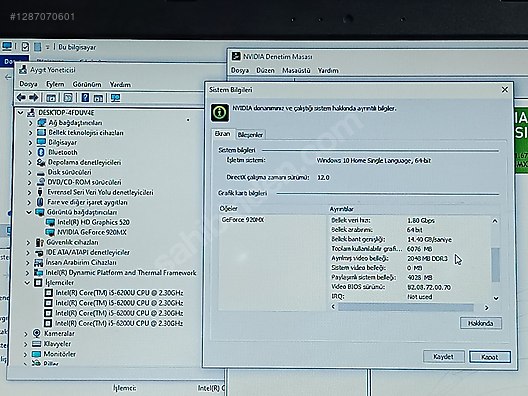Click the Disk sürücüleri drive icon
The height and width of the screenshot is (396, 528).
(41, 172)
